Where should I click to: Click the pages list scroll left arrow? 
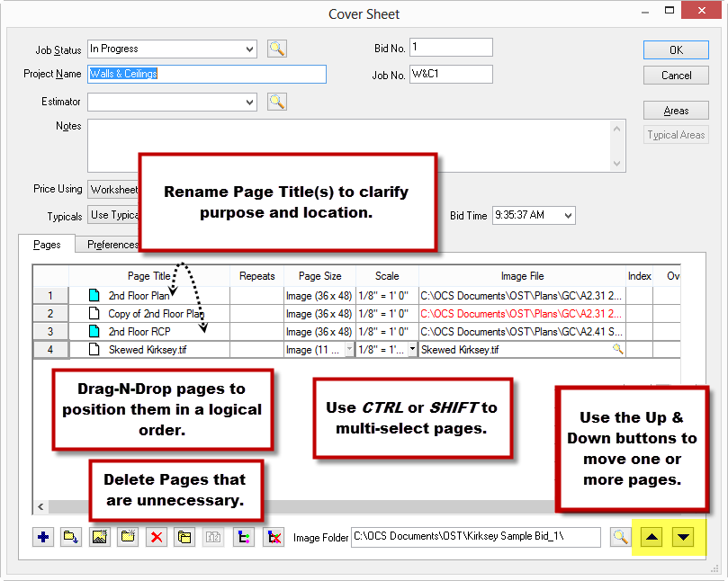[x=40, y=506]
